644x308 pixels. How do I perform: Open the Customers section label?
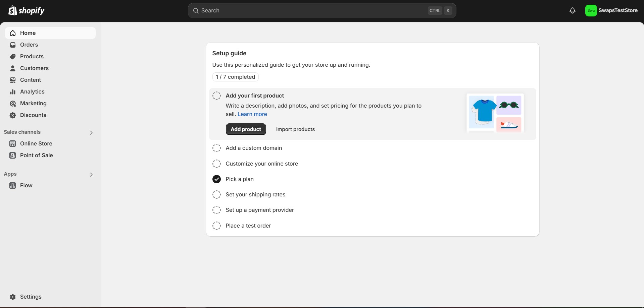(34, 68)
